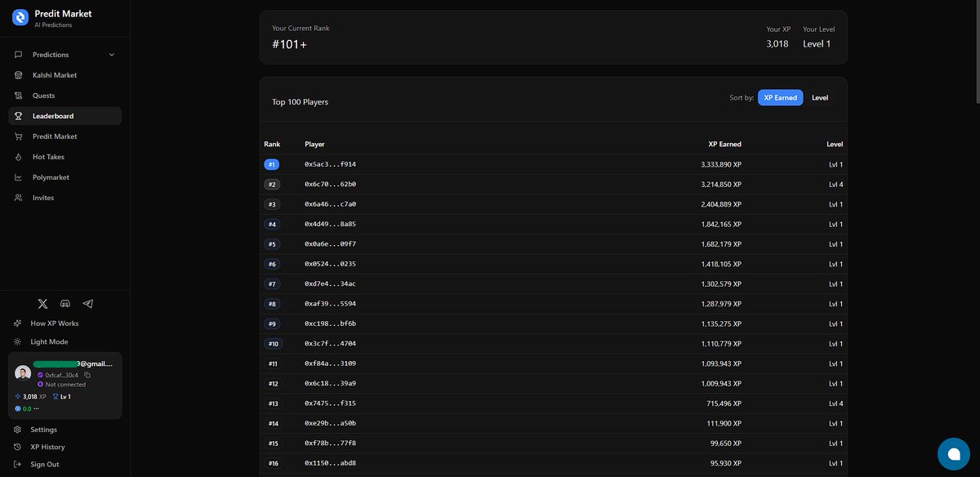The width and height of the screenshot is (980, 477).
Task: Select player 0x7475...f315
Action: click(330, 403)
